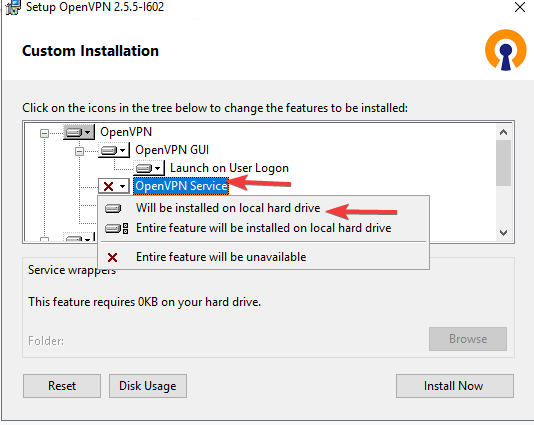Select the OpenVPN GUI tree label
The height and width of the screenshot is (425, 534).
[172, 150]
